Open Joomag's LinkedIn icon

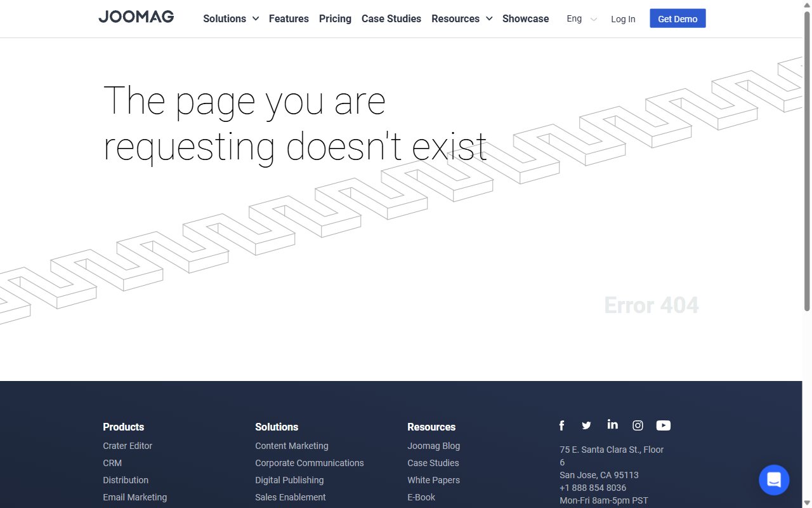pyautogui.click(x=612, y=424)
